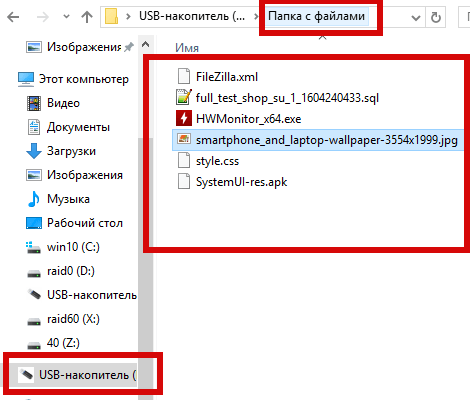The image size is (470, 400).
Task: Select the style.css file
Action: coord(217,161)
